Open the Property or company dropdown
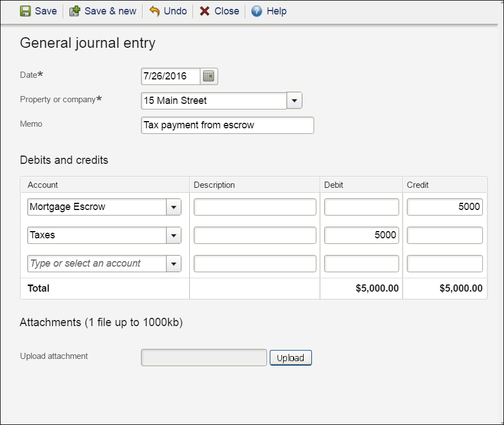The image size is (504, 425). tap(294, 101)
